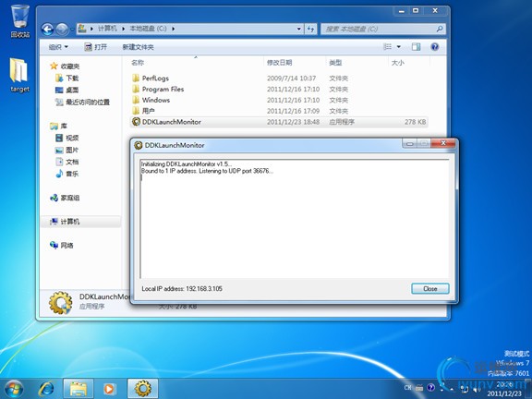Screen dimensions: 532x399
Task: Expand the 本地磁盘 (C:) breadcrumb arrow
Action: pyautogui.click(x=173, y=29)
